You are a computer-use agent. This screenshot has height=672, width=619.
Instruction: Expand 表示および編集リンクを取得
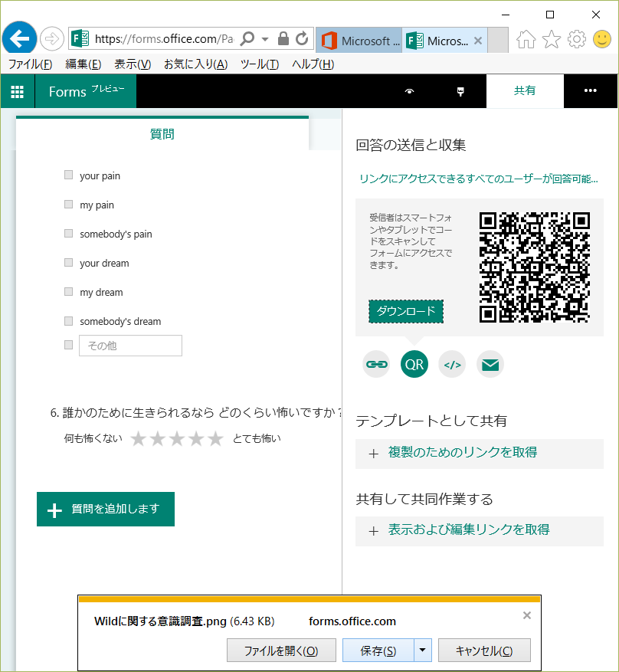pos(480,531)
